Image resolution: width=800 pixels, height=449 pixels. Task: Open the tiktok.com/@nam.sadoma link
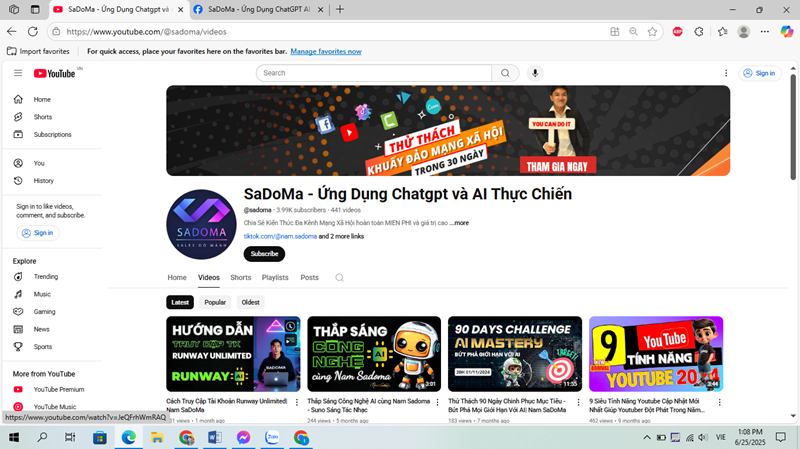tap(280, 236)
